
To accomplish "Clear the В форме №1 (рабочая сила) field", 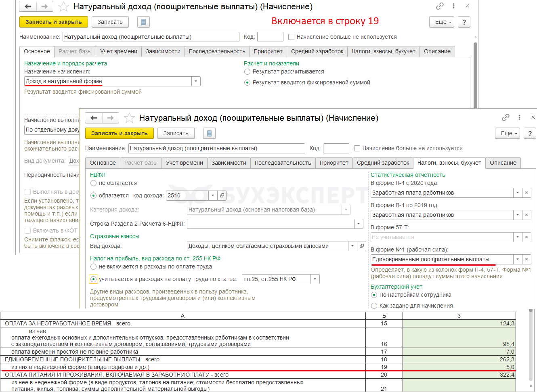I will 527,260.
